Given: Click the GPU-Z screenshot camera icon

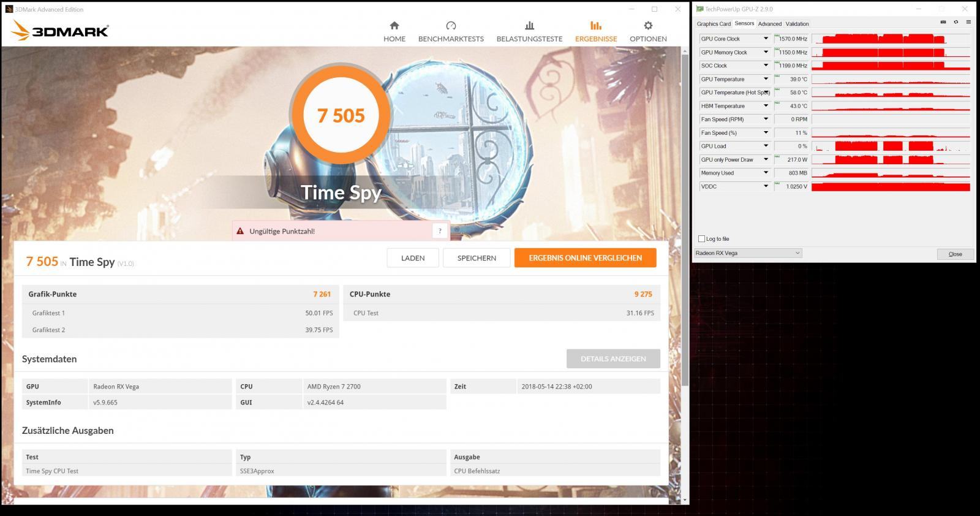Looking at the screenshot, I should (943, 22).
